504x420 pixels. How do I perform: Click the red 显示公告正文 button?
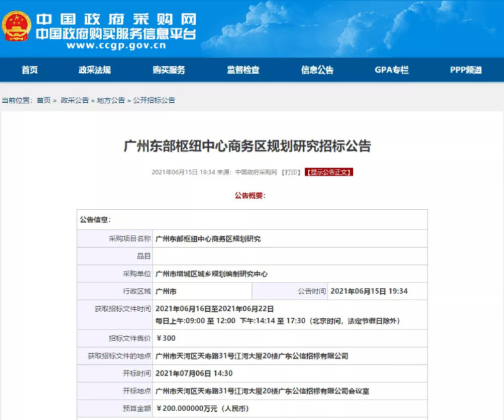click(x=329, y=172)
